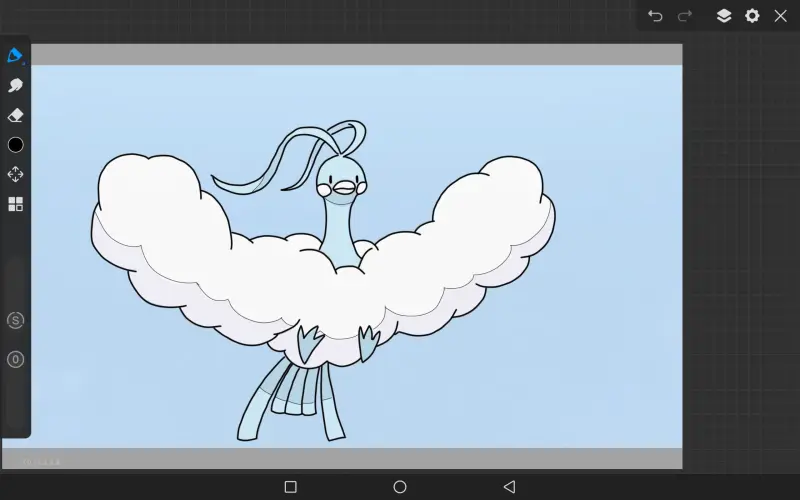Screen dimensions: 800x500
Task: Redo the undone action
Action: pyautogui.click(x=684, y=16)
